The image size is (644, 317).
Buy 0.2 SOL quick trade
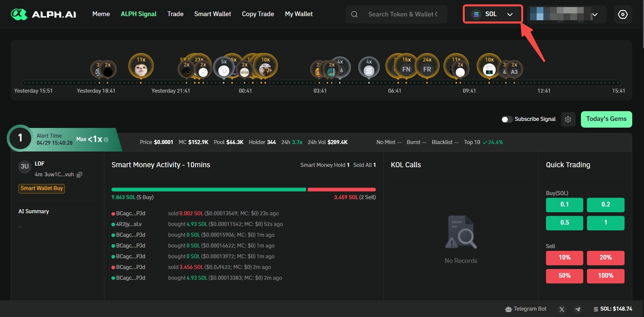605,205
